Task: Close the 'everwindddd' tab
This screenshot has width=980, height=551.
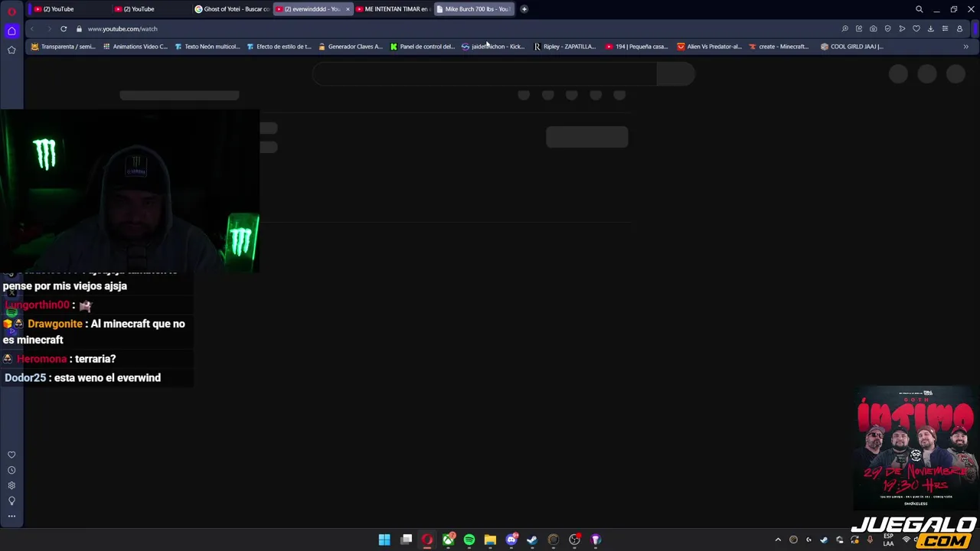Action: [x=348, y=9]
